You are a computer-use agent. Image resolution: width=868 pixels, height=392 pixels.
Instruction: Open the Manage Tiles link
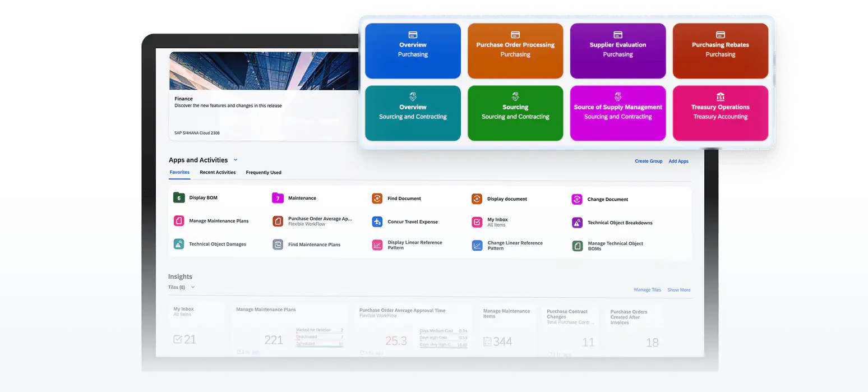pos(647,290)
